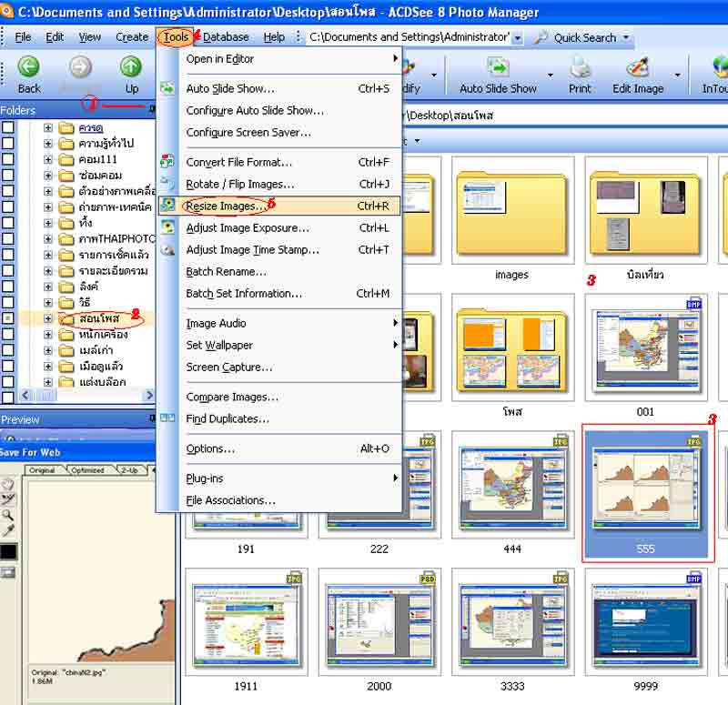728x705 pixels.
Task: Choose Compare Images in the Tools menu
Action: (279, 397)
